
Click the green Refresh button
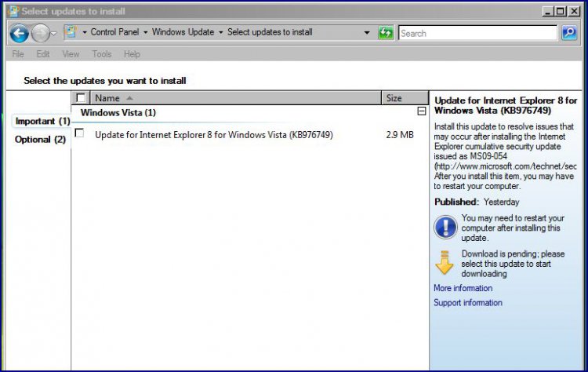(x=386, y=33)
